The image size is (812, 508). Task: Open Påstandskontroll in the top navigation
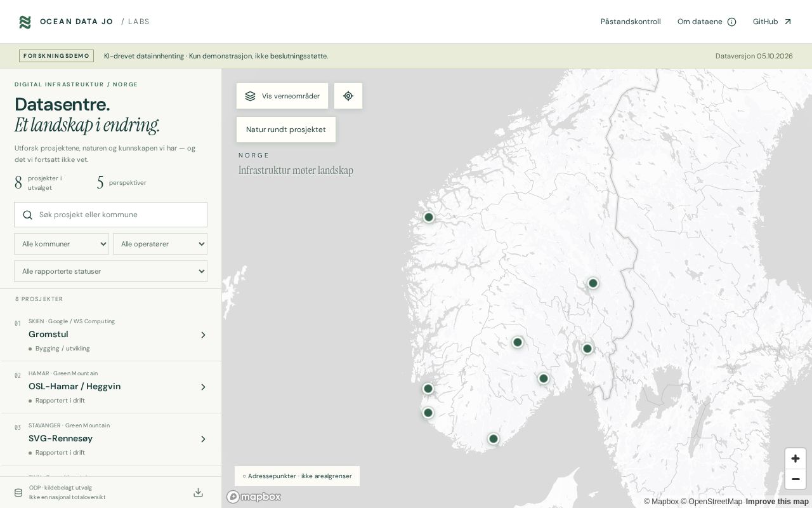[x=631, y=22]
